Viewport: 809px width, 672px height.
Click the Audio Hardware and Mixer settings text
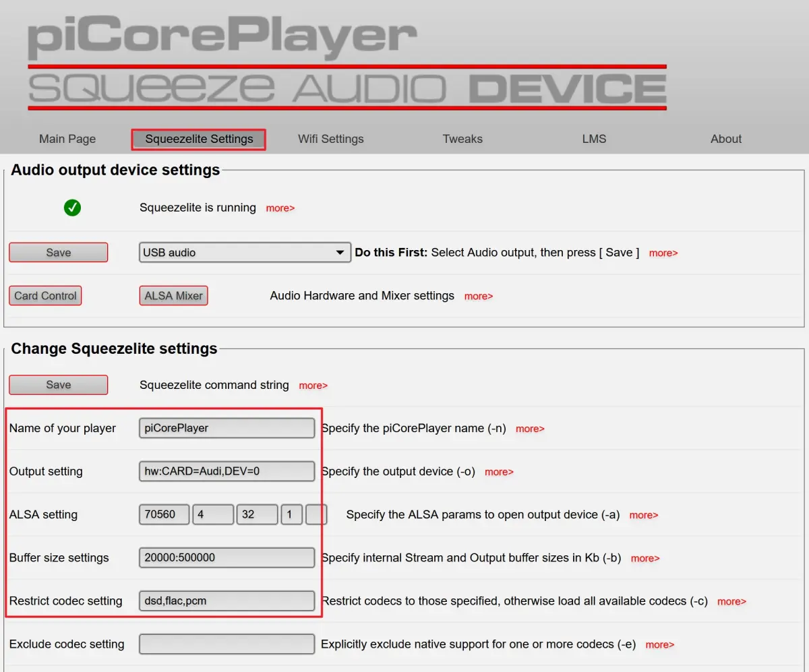click(x=362, y=295)
